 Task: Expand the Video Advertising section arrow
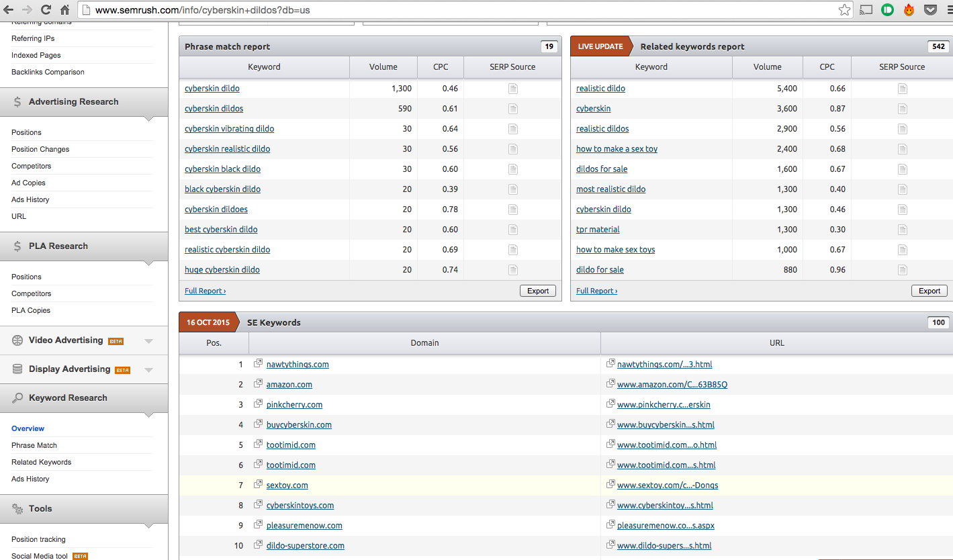click(149, 341)
